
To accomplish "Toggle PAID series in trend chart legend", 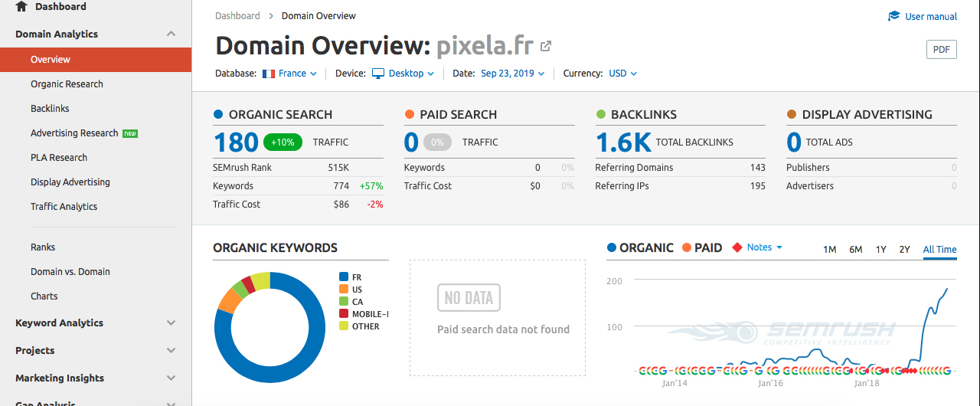I will tap(702, 247).
